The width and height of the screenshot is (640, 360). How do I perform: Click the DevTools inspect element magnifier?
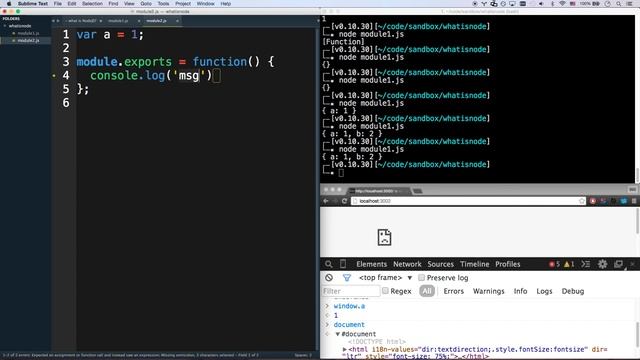tap(329, 264)
